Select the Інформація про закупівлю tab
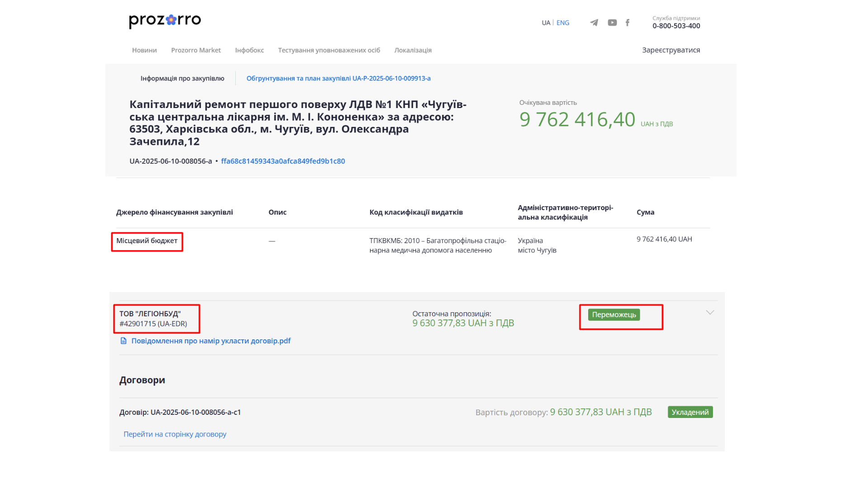The image size is (868, 488). click(182, 78)
